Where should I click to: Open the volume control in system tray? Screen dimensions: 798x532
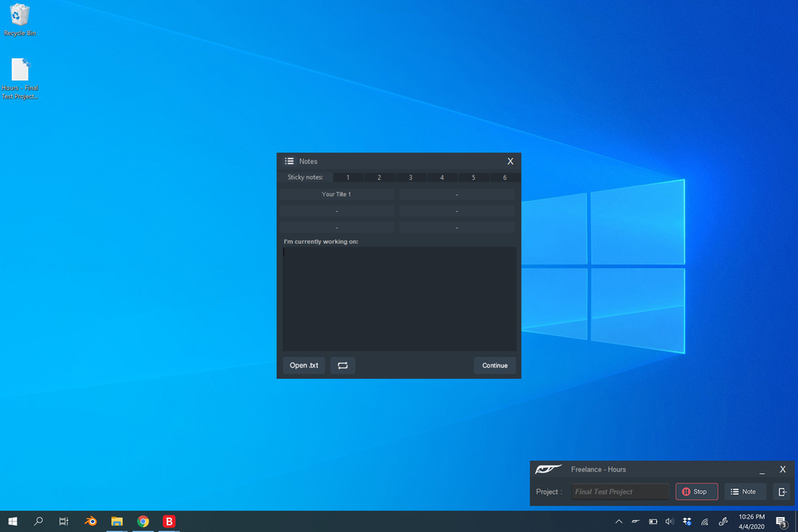click(x=669, y=522)
